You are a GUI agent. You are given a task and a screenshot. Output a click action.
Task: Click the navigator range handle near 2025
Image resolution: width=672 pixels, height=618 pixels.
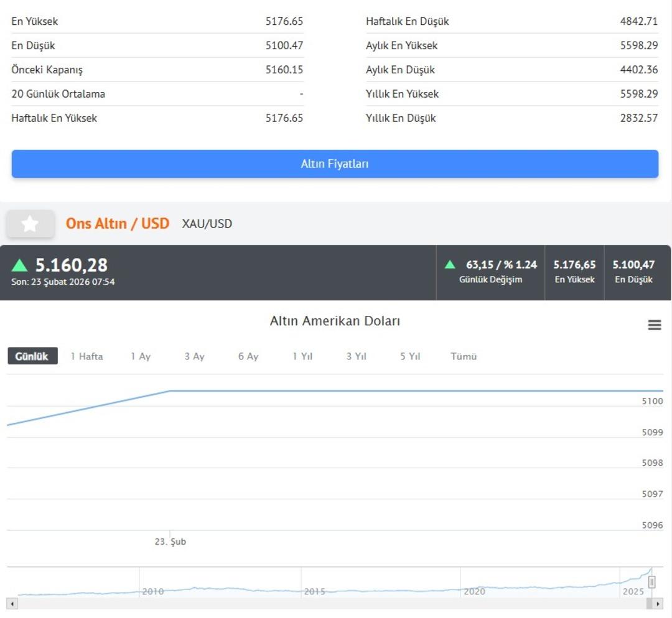click(651, 582)
